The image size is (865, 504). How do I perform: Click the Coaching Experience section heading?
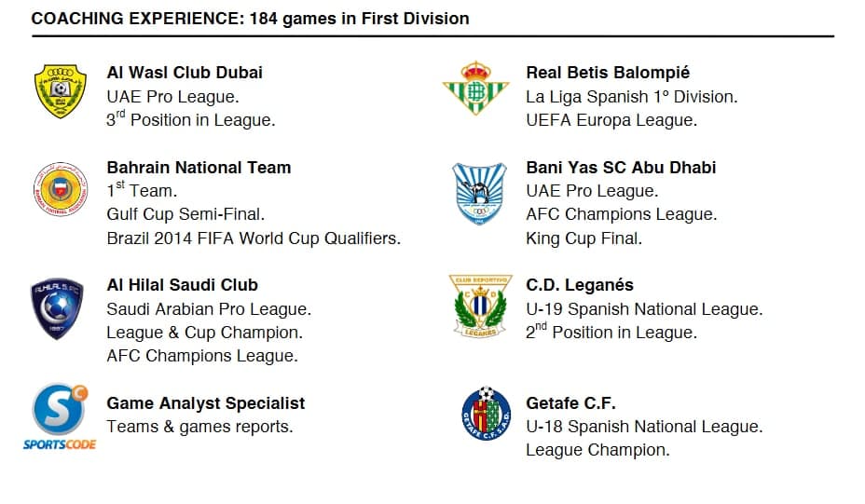[x=250, y=19]
